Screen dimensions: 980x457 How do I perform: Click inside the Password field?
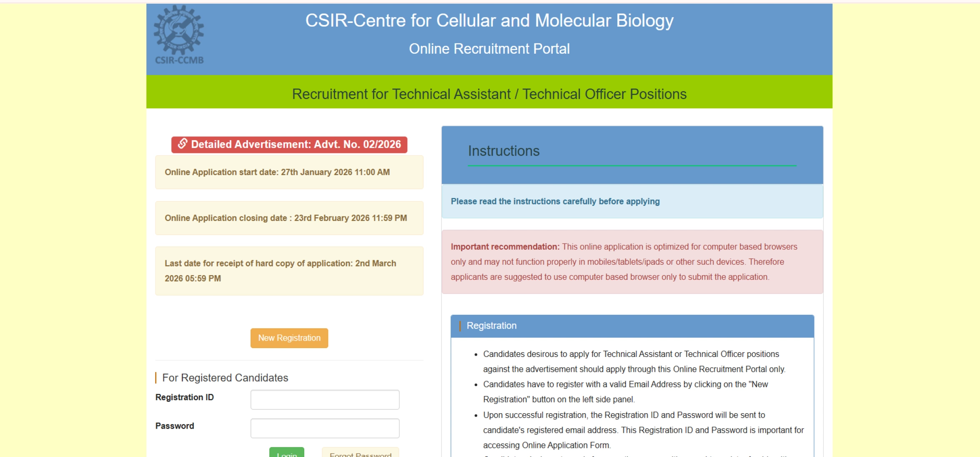click(324, 428)
